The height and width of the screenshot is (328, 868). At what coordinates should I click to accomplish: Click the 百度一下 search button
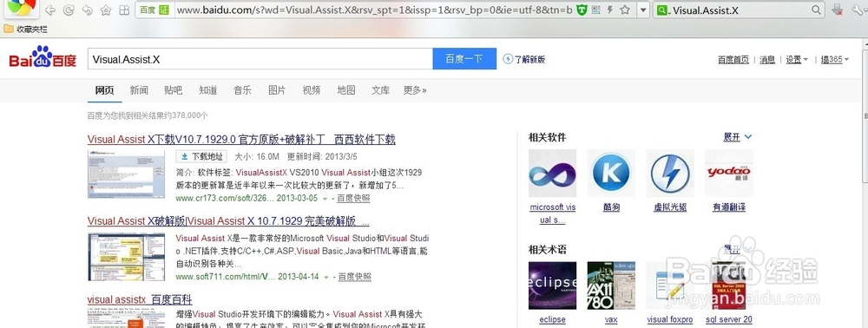pos(464,59)
